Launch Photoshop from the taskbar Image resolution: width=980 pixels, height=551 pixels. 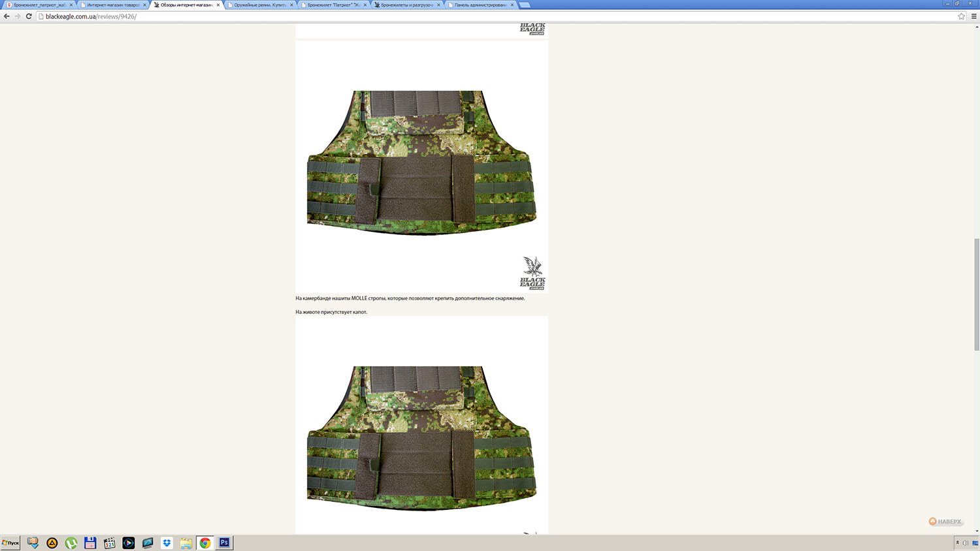pyautogui.click(x=224, y=543)
